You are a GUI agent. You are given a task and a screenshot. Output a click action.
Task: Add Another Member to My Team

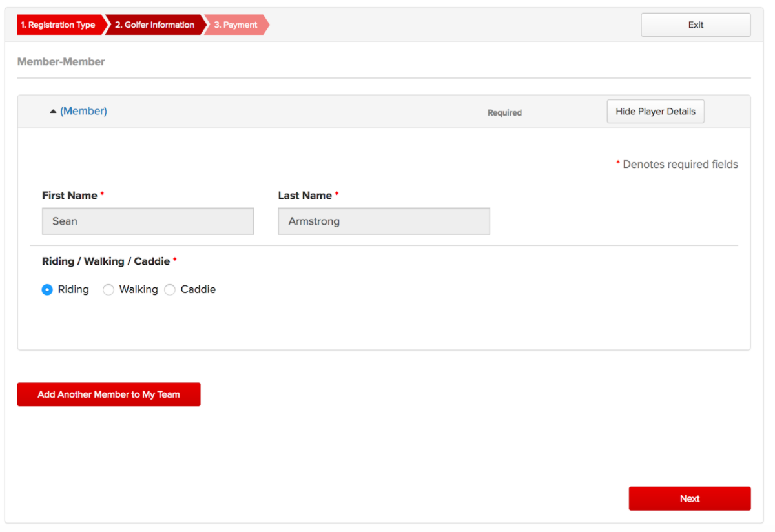coord(108,394)
